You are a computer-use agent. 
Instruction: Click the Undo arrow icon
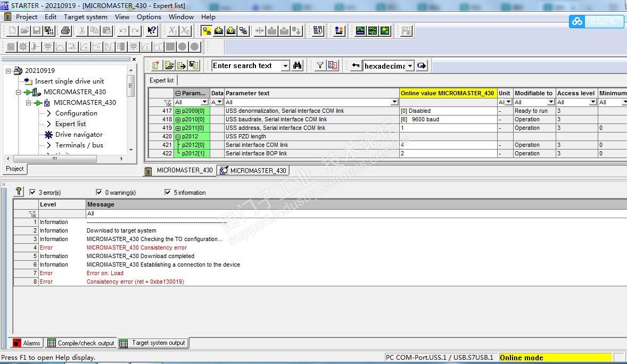pyautogui.click(x=123, y=30)
